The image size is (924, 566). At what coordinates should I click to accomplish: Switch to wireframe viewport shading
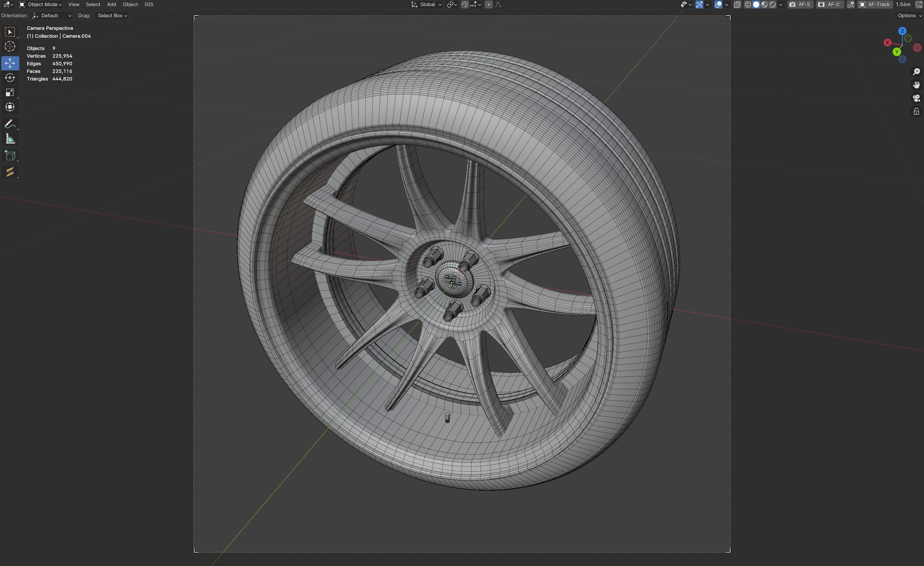click(748, 5)
